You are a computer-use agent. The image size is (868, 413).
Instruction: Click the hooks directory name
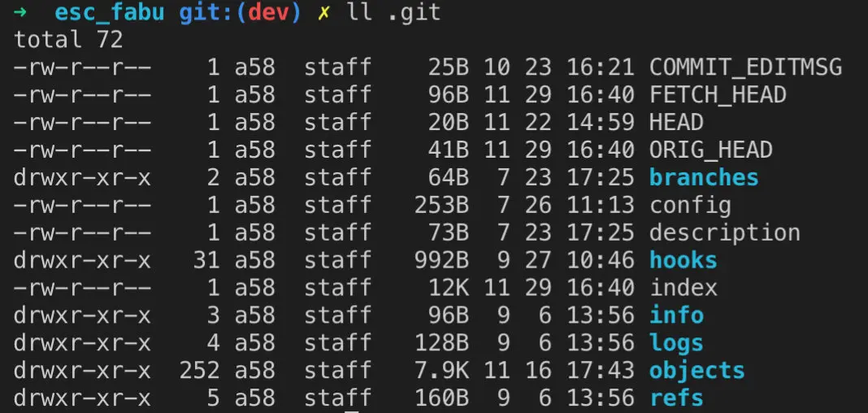(684, 260)
